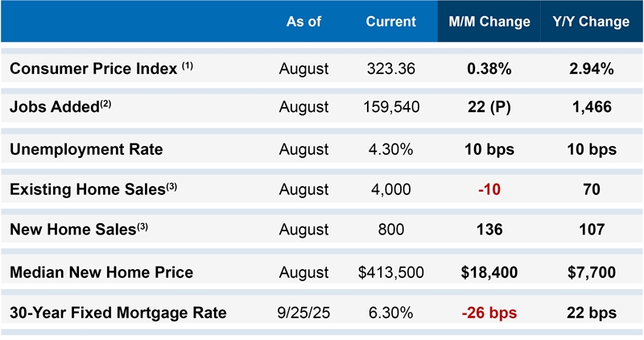Click the "As of" column header
644x340 pixels.
pos(303,22)
